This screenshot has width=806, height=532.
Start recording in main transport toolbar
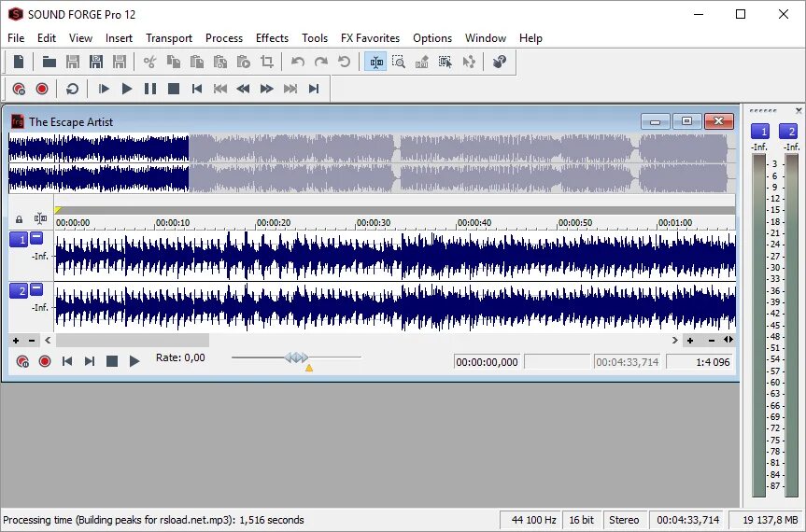click(42, 89)
